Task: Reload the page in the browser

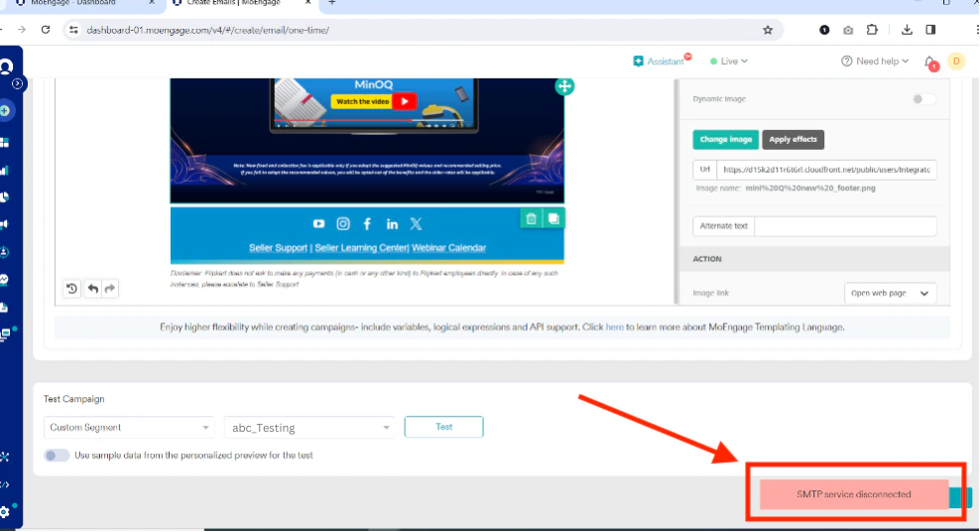Action: (x=46, y=30)
